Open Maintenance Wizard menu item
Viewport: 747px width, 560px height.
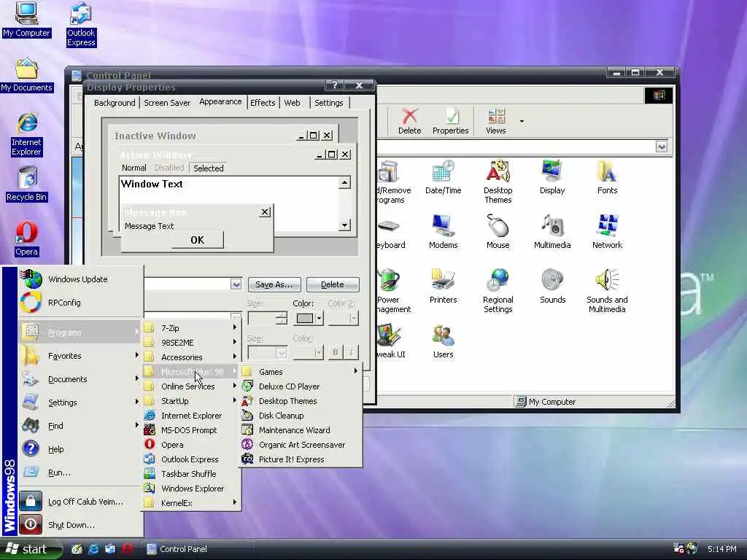300,430
